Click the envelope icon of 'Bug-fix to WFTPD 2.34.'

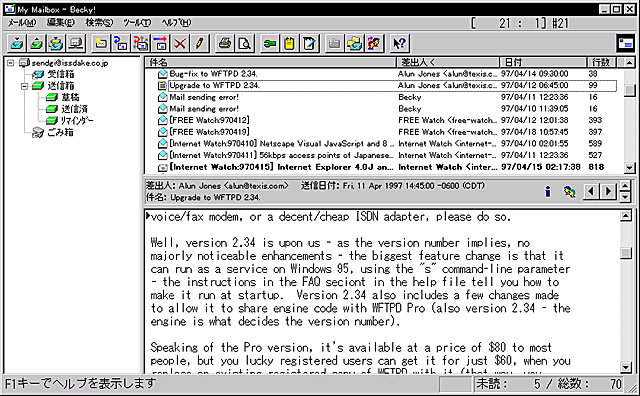pyautogui.click(x=162, y=74)
